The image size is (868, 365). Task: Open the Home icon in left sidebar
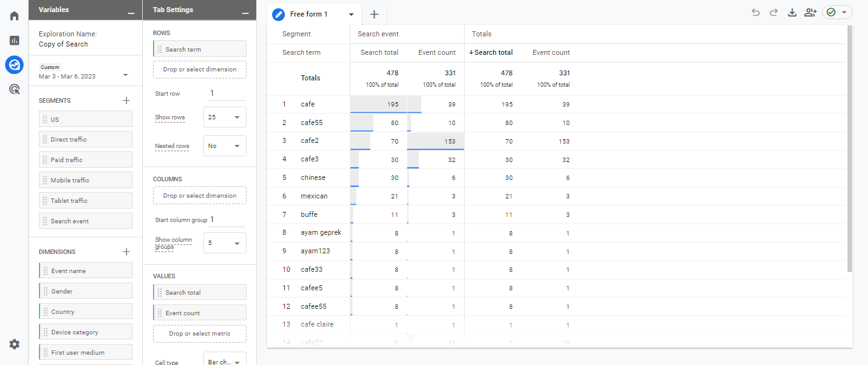pos(14,15)
